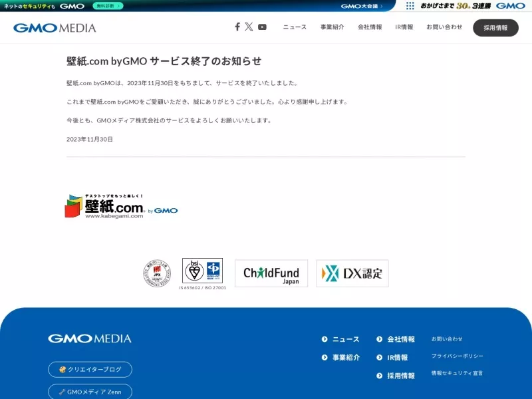Click the 壁紙.com byGMO logo image
The image size is (532, 399).
pyautogui.click(x=121, y=206)
